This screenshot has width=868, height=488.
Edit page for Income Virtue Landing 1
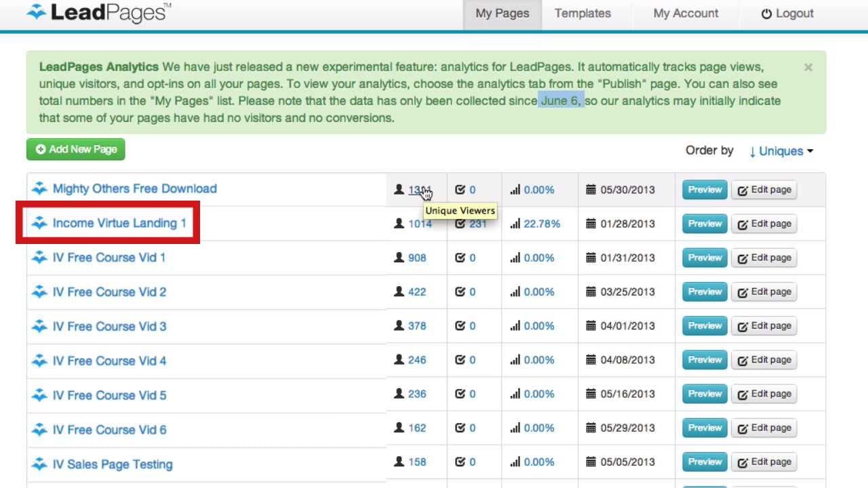(x=764, y=224)
